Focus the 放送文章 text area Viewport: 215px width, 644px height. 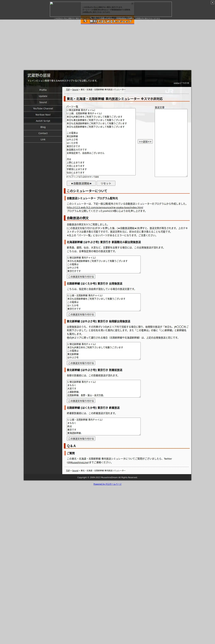coord(171,143)
